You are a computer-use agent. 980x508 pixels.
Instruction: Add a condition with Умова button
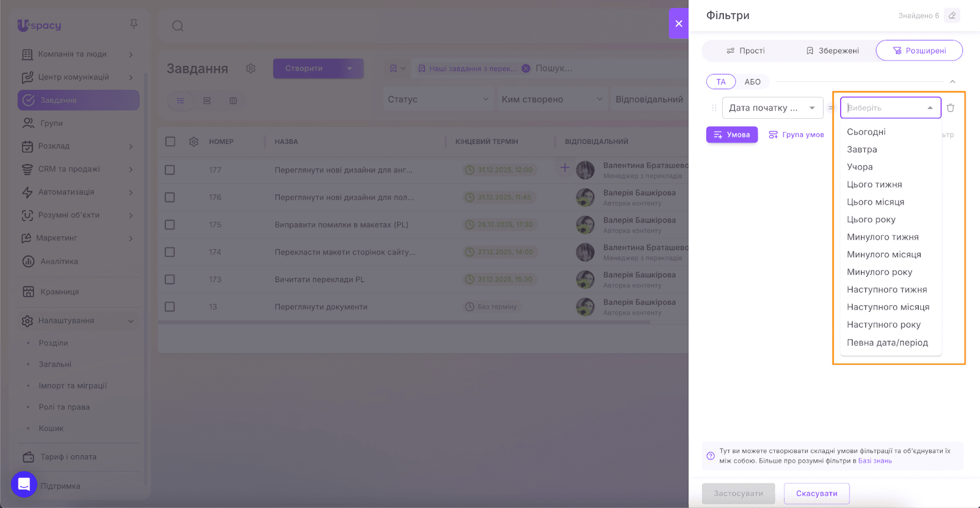[732, 135]
